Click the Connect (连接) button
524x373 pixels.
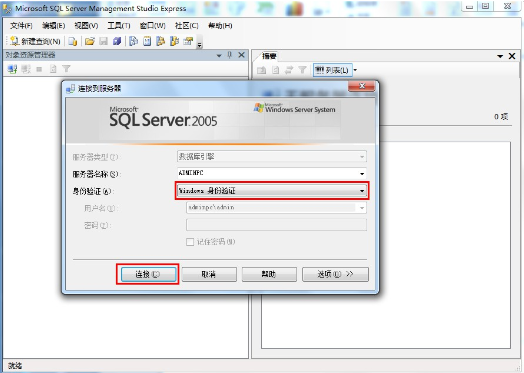tap(148, 274)
